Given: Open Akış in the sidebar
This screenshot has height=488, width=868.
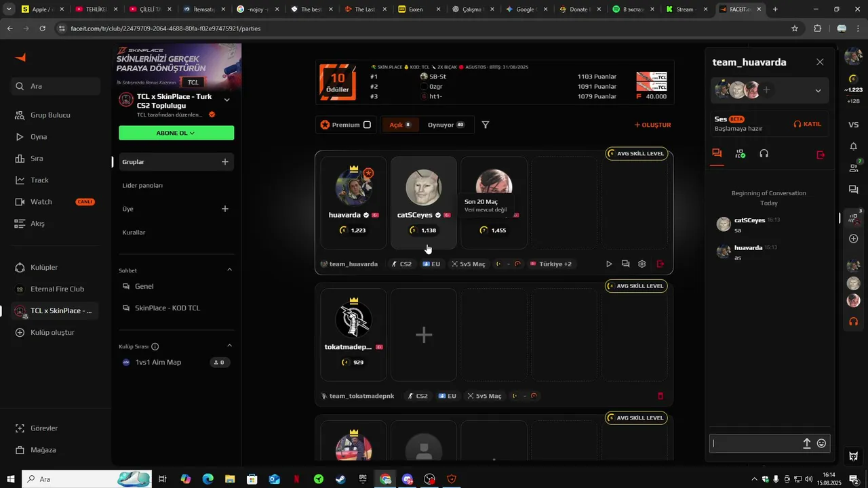Looking at the screenshot, I should point(37,224).
